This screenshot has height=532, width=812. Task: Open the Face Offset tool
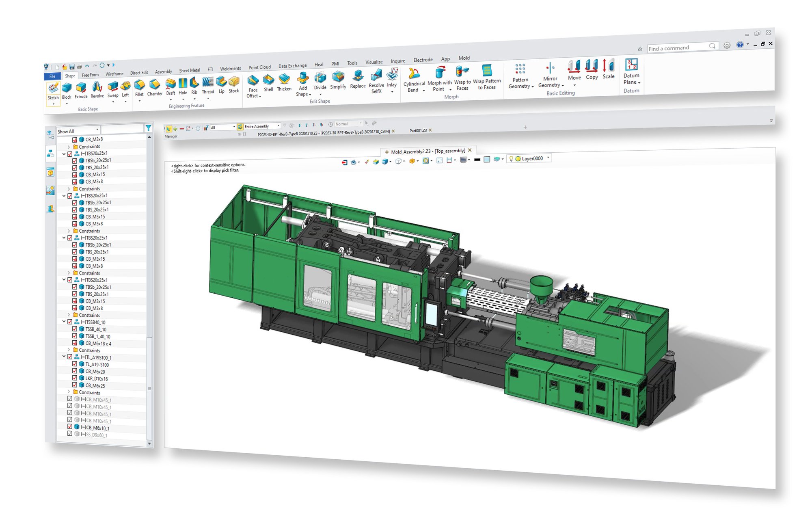coord(253,87)
